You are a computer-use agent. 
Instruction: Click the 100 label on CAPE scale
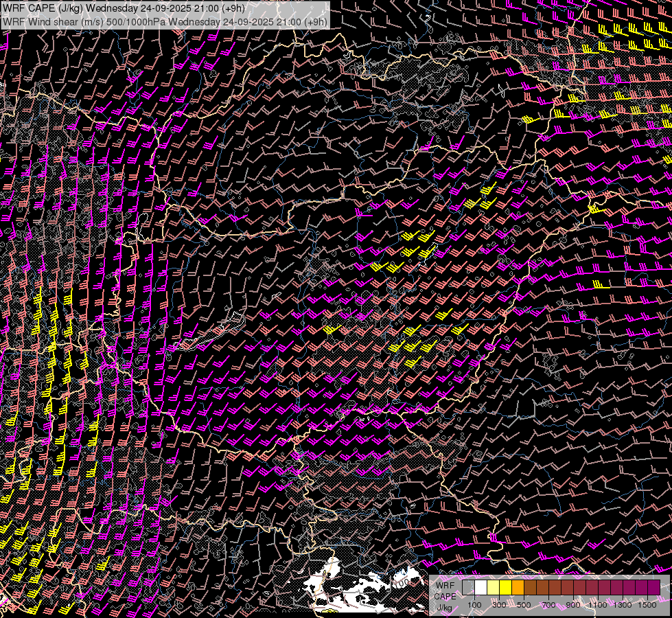474,605
